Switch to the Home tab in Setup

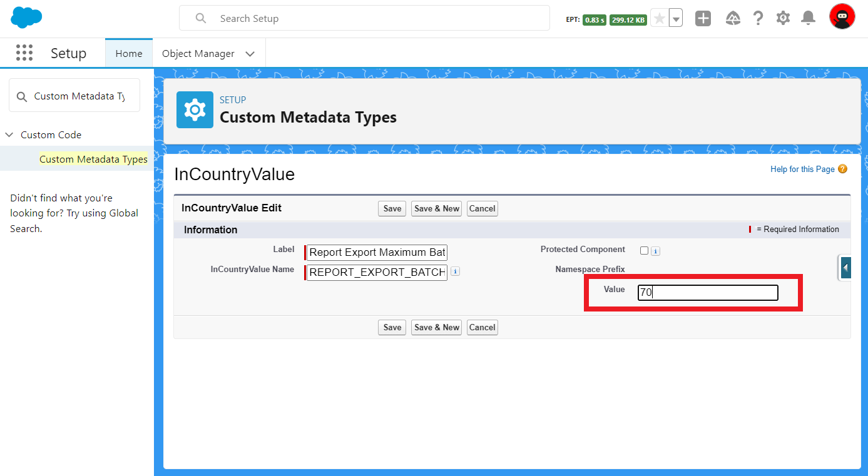pos(128,53)
